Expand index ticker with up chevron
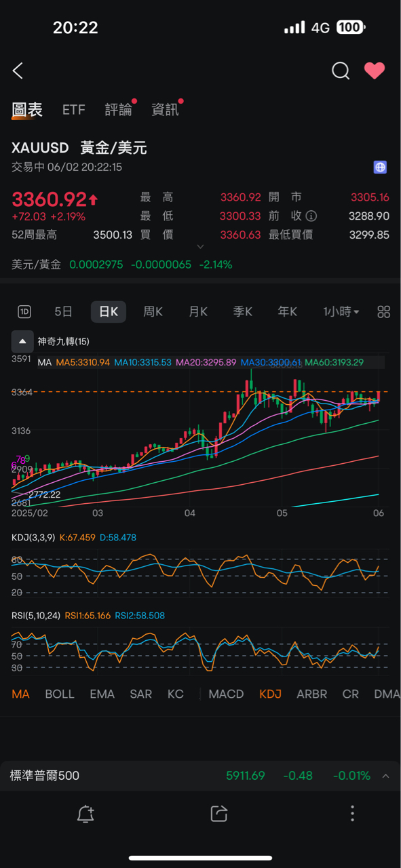 [x=386, y=776]
